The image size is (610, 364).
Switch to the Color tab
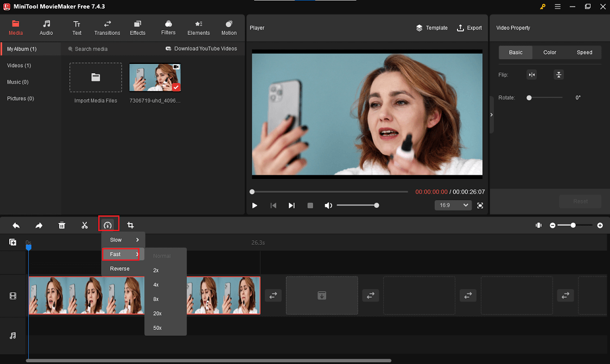click(550, 53)
